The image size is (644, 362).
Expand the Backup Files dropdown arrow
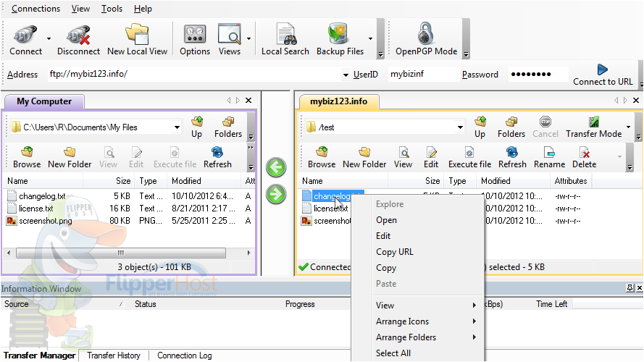pyautogui.click(x=370, y=38)
